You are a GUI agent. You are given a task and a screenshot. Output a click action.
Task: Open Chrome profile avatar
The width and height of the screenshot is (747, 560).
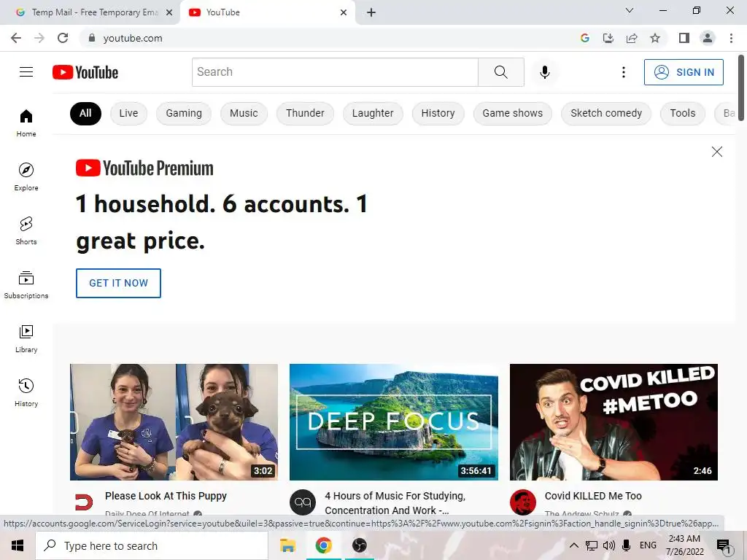pos(708,38)
